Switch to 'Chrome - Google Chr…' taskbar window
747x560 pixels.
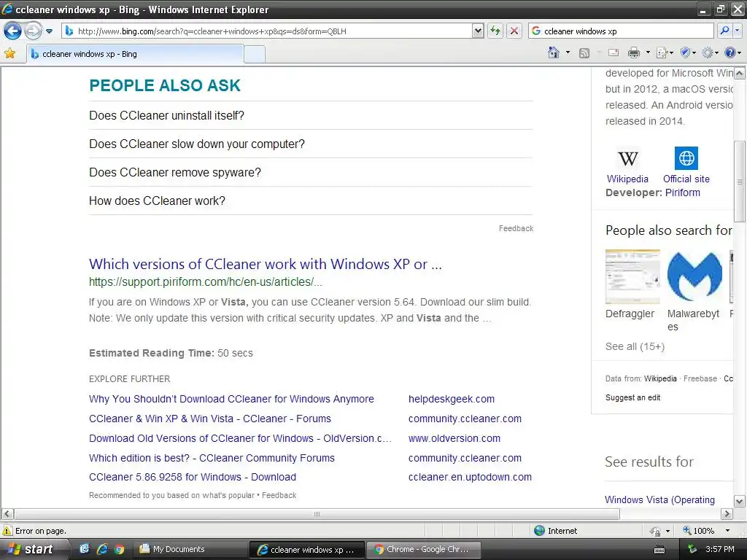(x=423, y=549)
